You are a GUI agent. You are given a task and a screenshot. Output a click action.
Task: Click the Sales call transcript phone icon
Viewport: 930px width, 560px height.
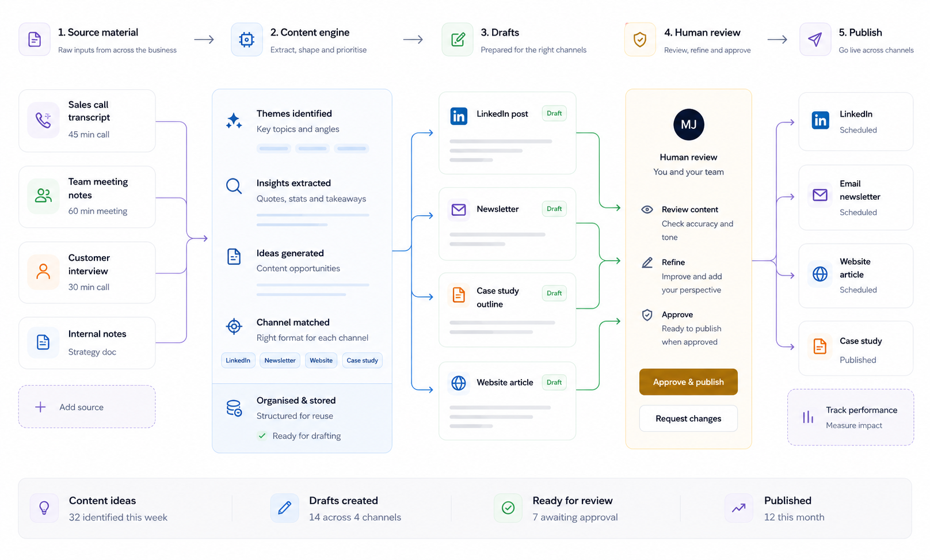point(43,120)
